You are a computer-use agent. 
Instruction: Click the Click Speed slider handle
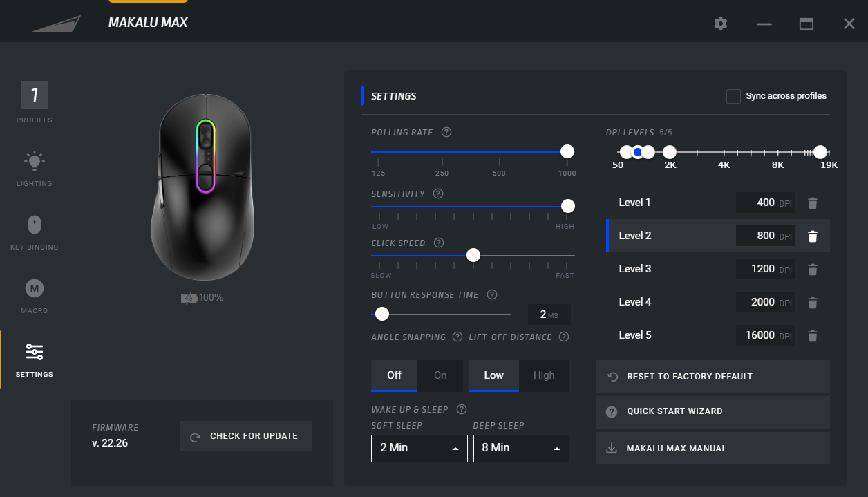473,255
